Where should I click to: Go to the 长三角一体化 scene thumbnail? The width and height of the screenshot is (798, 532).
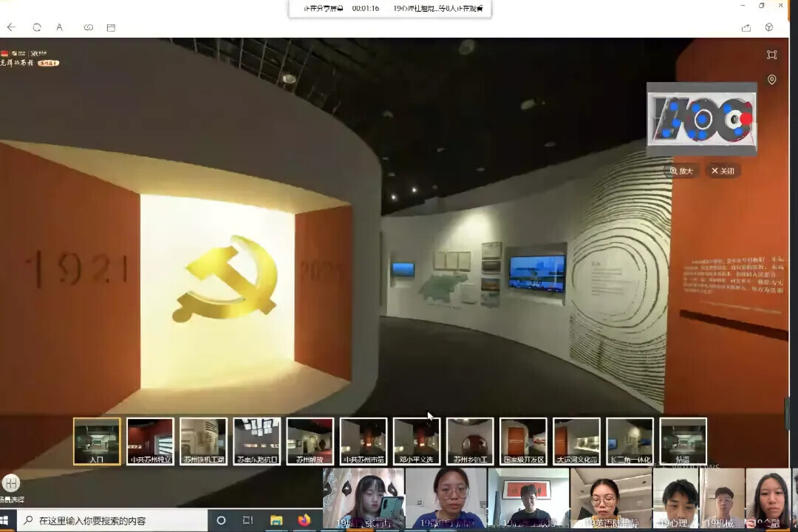tap(630, 441)
